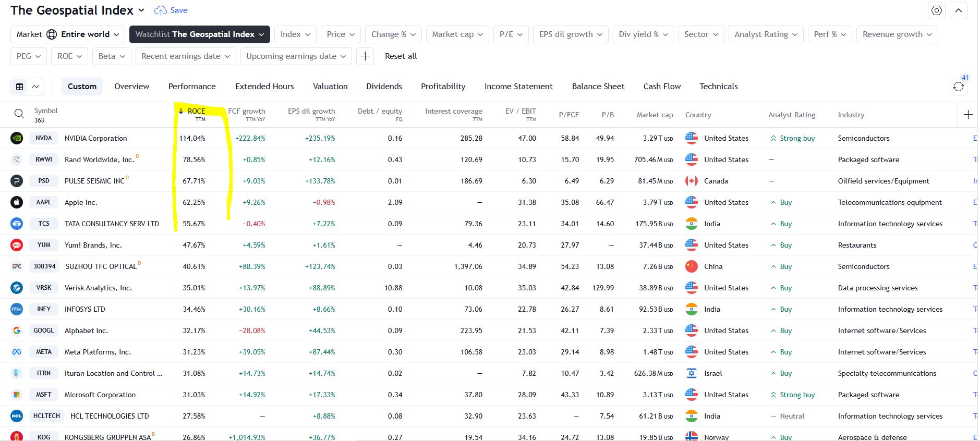Expand the Index filter dropdown
The width and height of the screenshot is (980, 441).
[295, 34]
